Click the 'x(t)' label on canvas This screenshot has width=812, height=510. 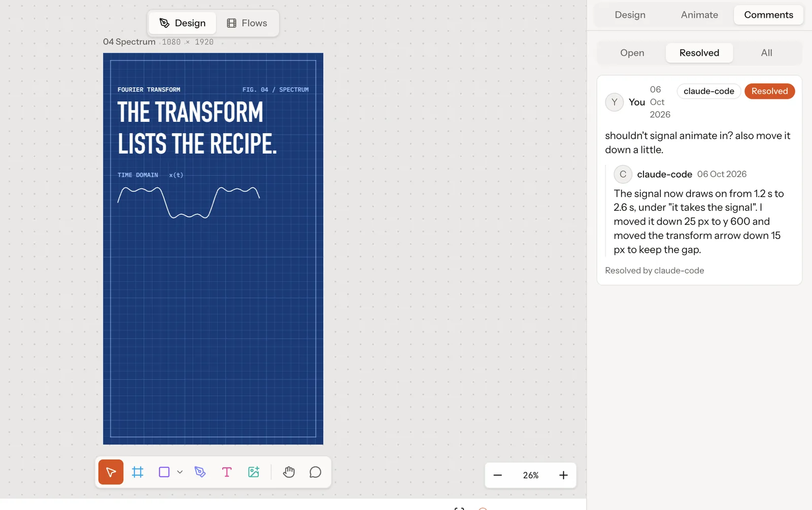[176, 175]
